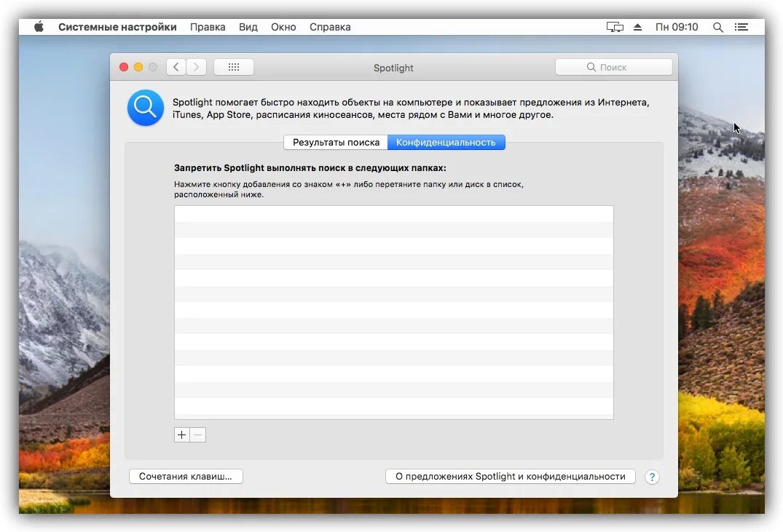Click the Поиск search field
This screenshot has height=532, width=783.
point(614,67)
